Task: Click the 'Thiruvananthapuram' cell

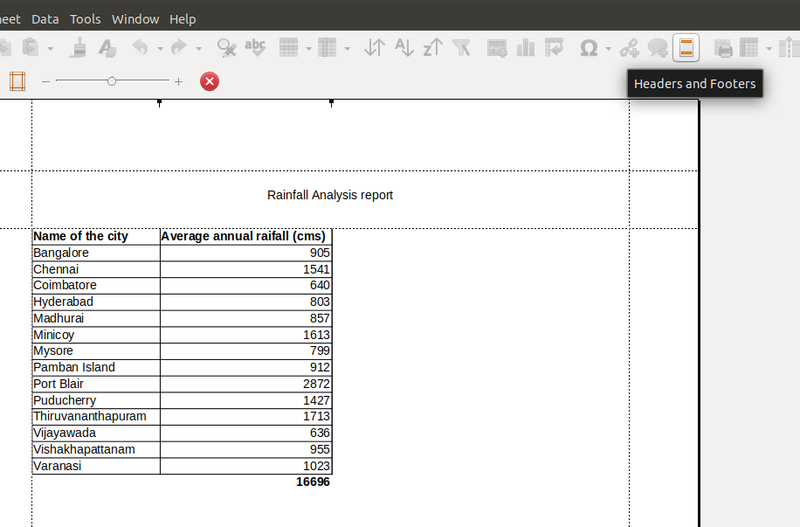Action: point(96,416)
